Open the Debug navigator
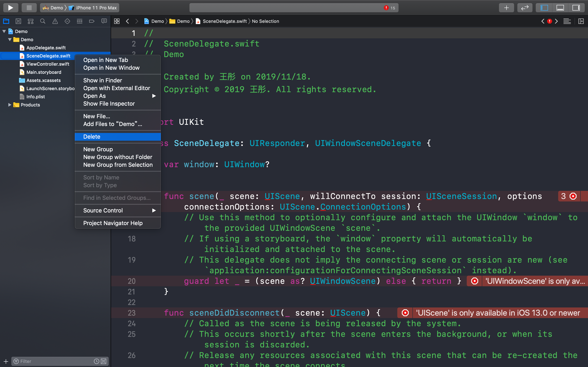 coord(79,21)
